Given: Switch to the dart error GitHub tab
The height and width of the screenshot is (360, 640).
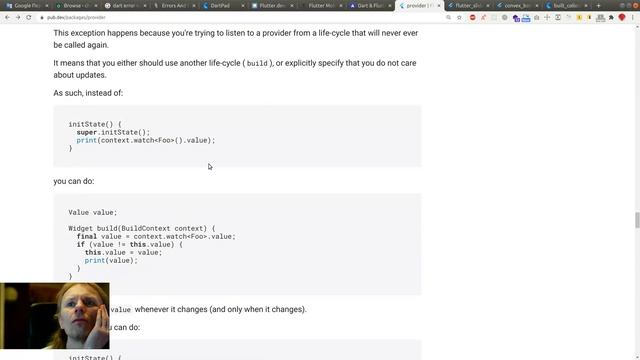Looking at the screenshot, I should click(124, 6).
